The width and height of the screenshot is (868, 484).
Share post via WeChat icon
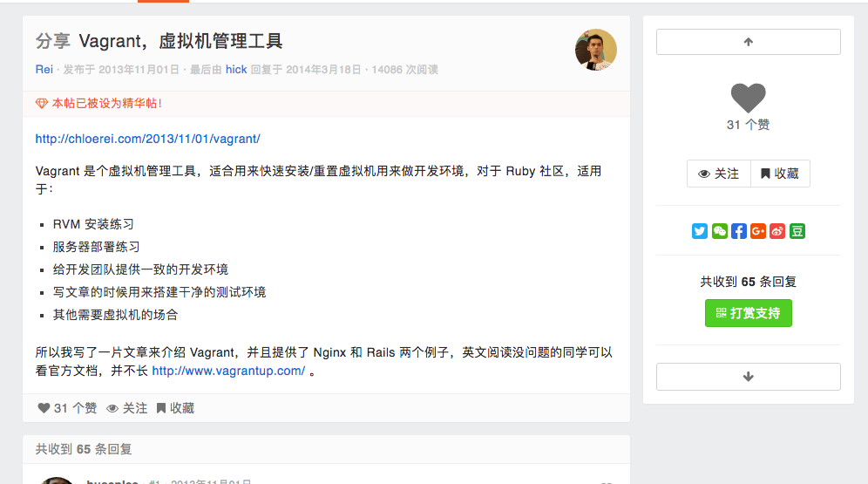719,231
